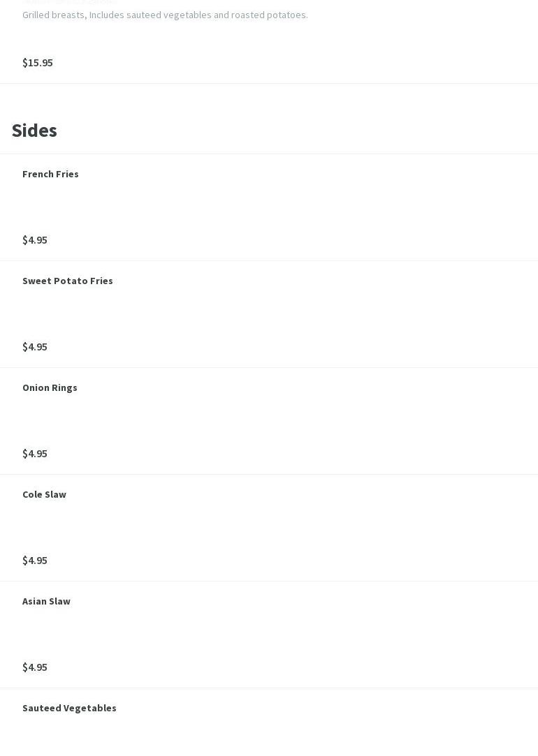
Task: Click empty space between French Fries and its price
Action: click(210, 207)
